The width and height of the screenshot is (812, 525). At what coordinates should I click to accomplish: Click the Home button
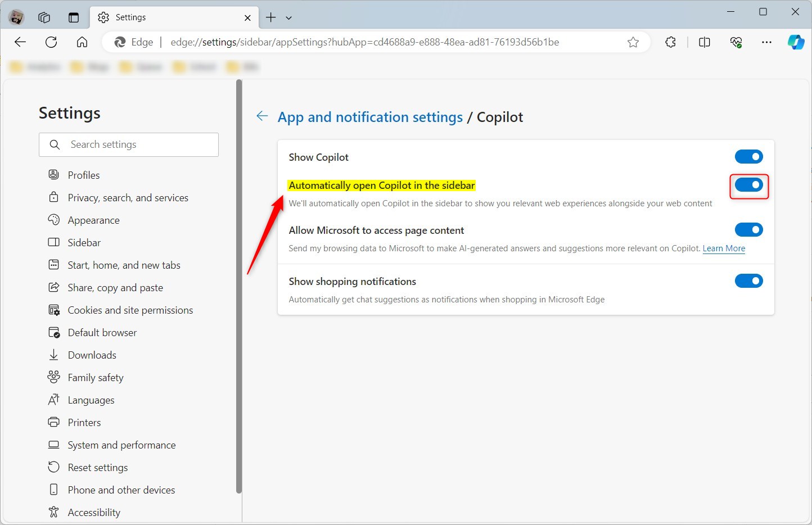point(82,42)
